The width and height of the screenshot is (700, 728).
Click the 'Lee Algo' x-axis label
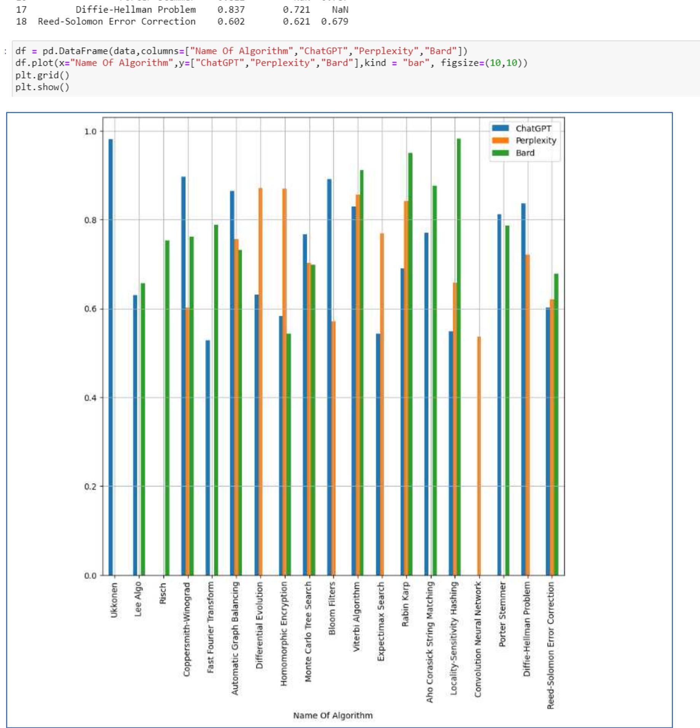pyautogui.click(x=138, y=599)
